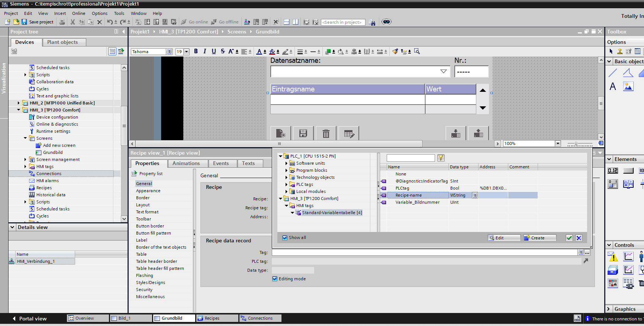The height and width of the screenshot is (326, 644).
Task: Select the Text field tool in Toolbox
Action: [x=613, y=87]
